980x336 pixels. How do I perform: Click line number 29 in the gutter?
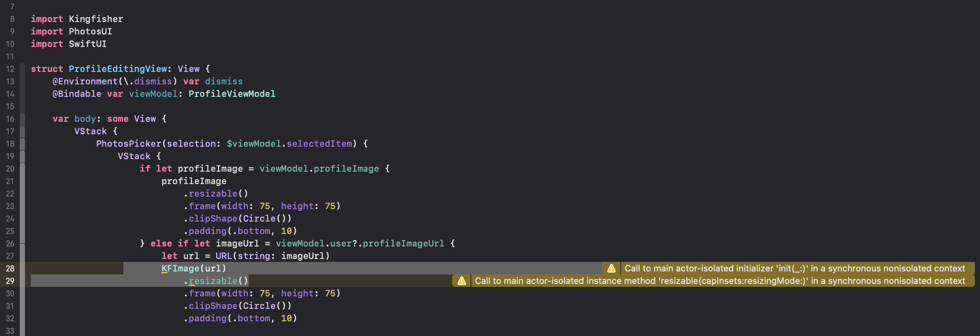point(10,281)
